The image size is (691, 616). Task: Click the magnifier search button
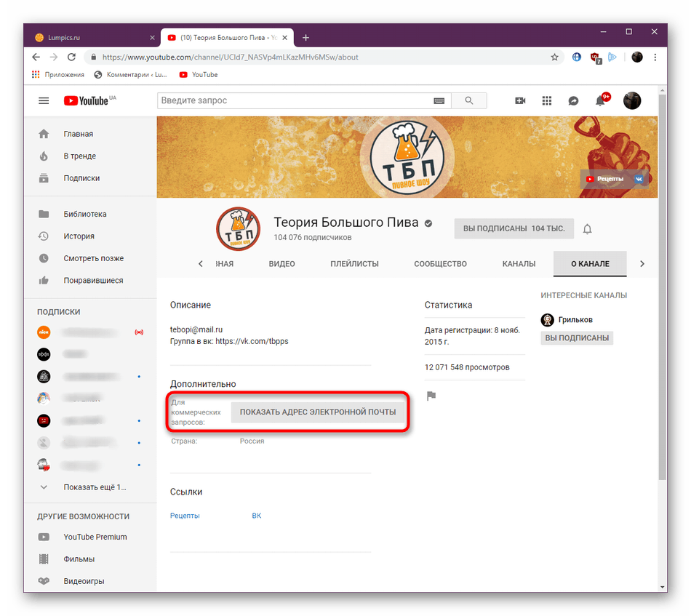pyautogui.click(x=469, y=100)
